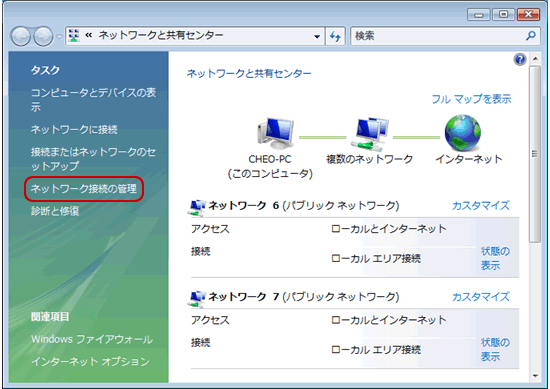550x389 pixels.
Task: Click the Forward navigation arrow button
Action: click(x=43, y=36)
